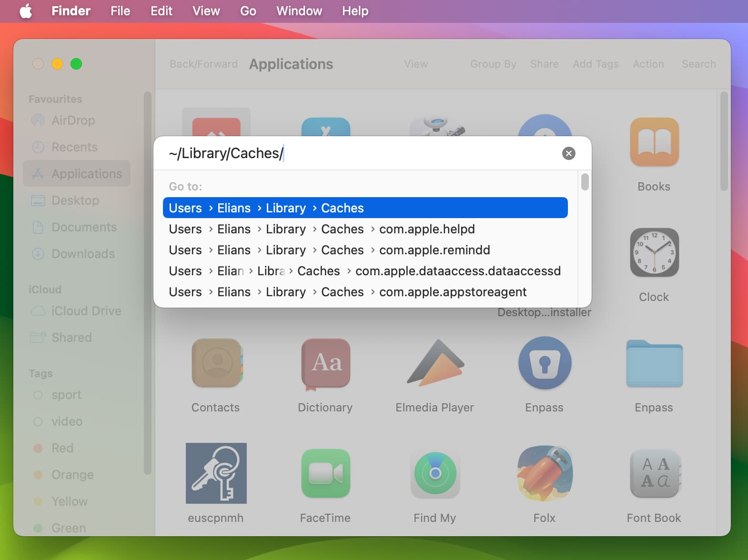Select Applications in the sidebar
This screenshot has width=748, height=560.
(77, 174)
